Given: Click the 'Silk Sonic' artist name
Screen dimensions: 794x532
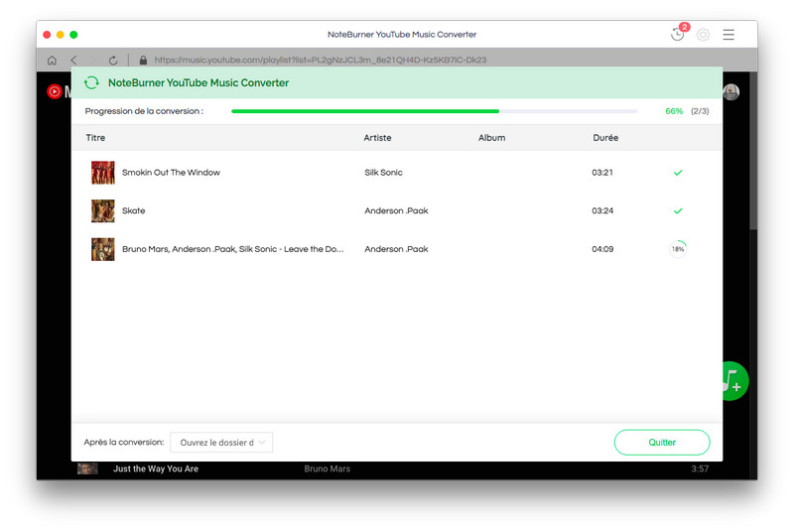Looking at the screenshot, I should pos(383,173).
